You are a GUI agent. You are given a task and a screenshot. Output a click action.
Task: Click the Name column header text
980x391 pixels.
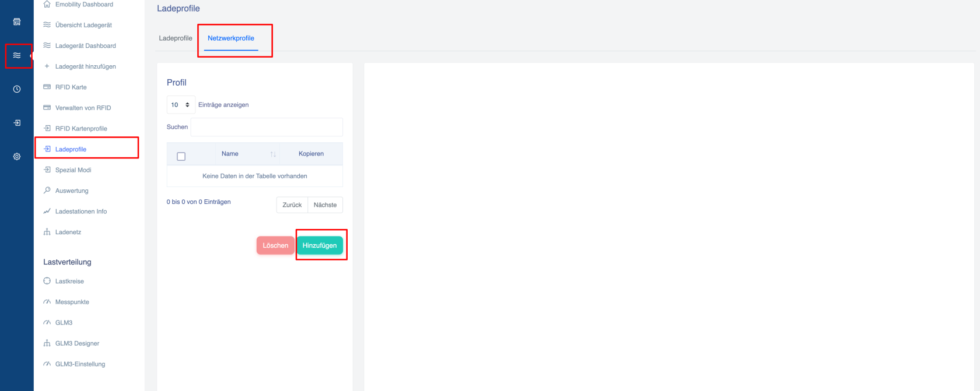[x=230, y=154]
